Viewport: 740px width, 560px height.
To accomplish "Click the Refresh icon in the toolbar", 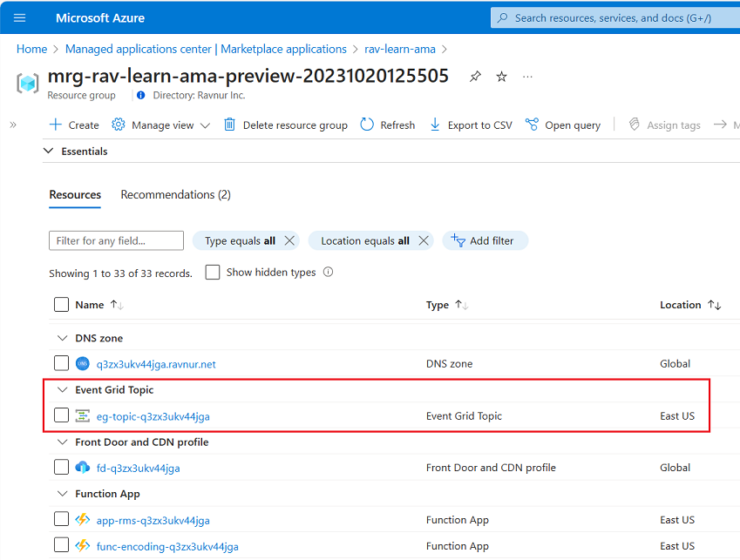I will [367, 125].
